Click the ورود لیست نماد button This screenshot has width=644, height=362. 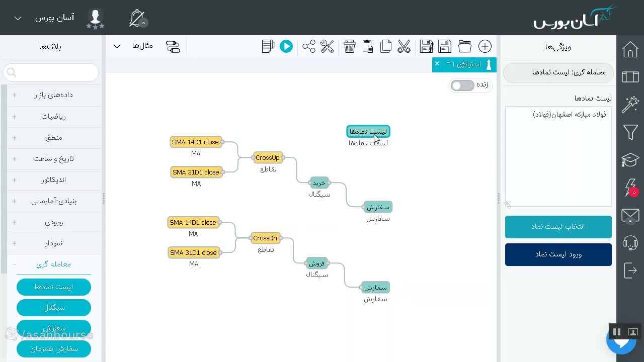coord(558,254)
